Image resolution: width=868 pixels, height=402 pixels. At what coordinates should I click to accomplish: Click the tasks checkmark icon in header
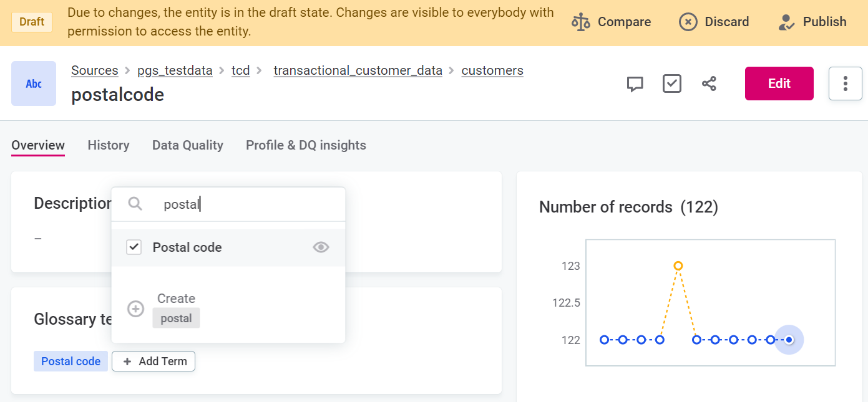point(671,84)
